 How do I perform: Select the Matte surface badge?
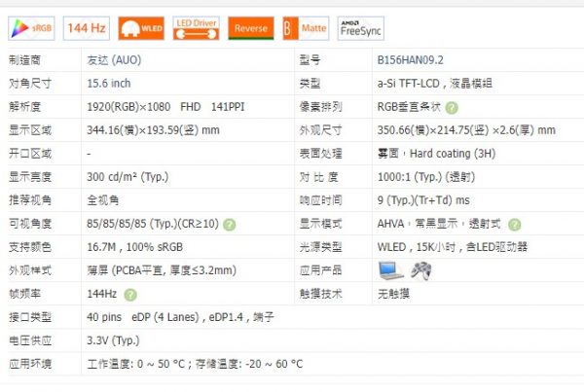click(x=306, y=28)
